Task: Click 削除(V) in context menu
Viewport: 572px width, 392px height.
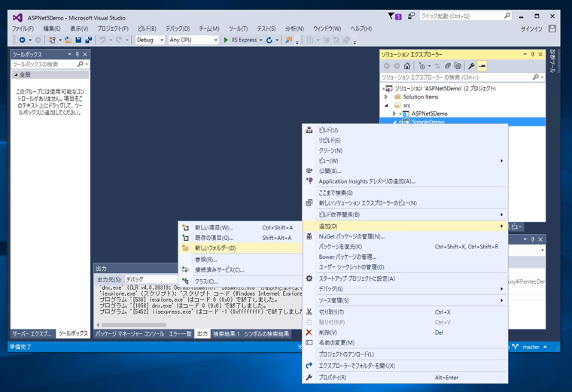Action: 405,333
